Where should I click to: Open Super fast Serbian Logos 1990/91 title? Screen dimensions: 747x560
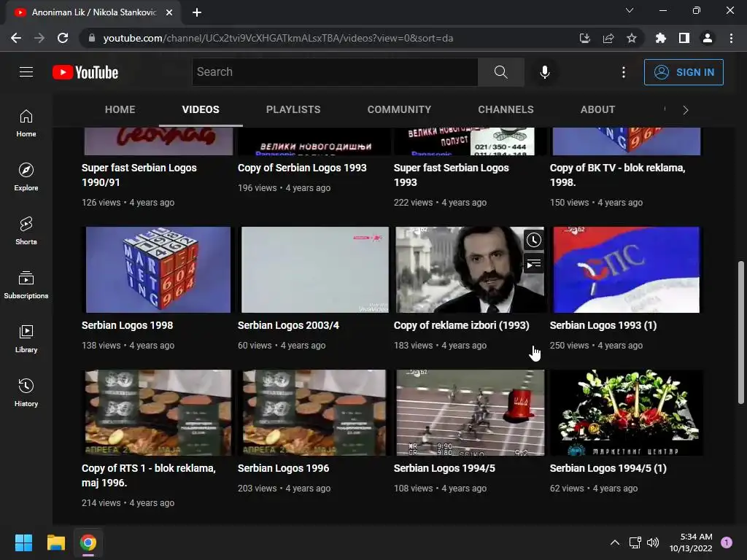pos(139,175)
